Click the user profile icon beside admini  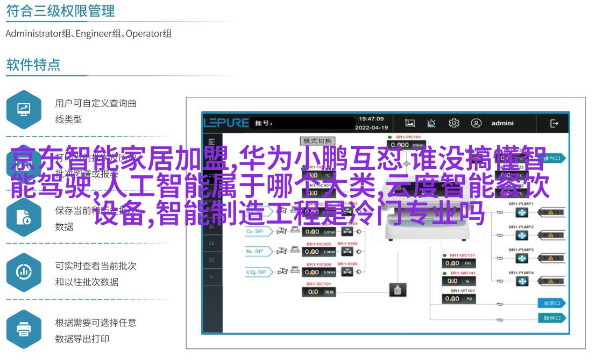(476, 123)
